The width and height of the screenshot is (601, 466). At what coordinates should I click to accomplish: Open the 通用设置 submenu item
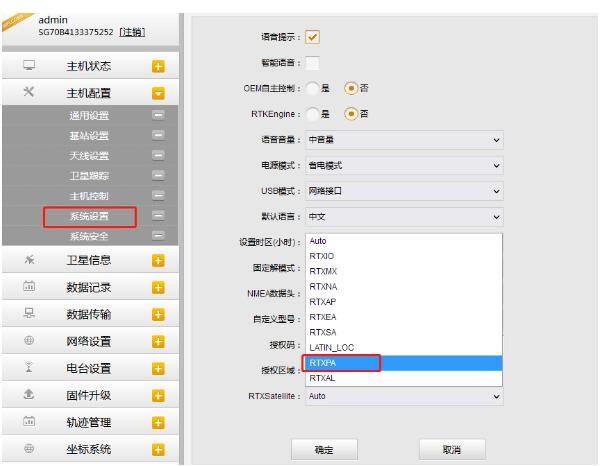(89, 115)
